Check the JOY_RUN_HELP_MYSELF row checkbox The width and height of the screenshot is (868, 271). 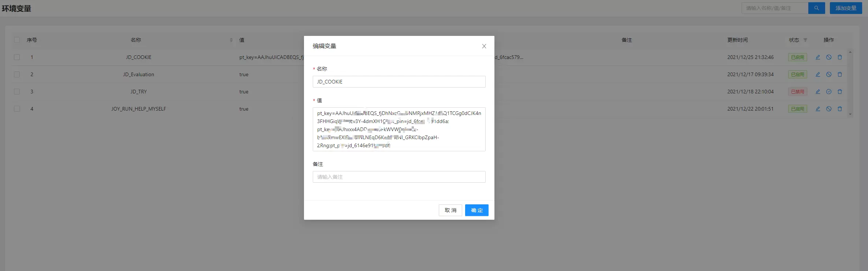tap(17, 109)
